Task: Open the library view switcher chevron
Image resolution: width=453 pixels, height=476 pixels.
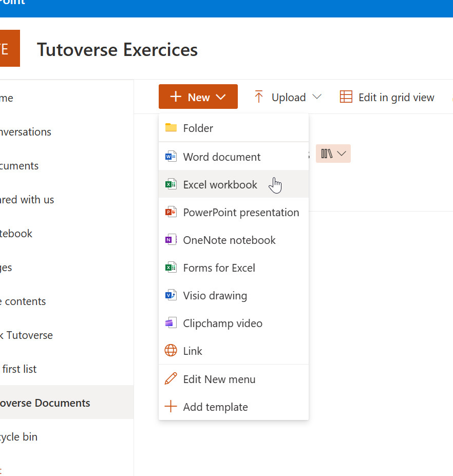Action: click(342, 154)
